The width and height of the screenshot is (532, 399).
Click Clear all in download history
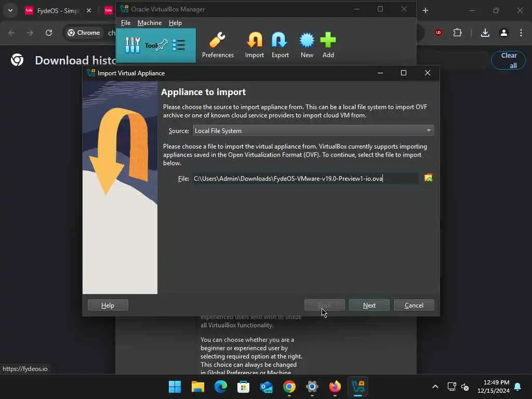(509, 60)
